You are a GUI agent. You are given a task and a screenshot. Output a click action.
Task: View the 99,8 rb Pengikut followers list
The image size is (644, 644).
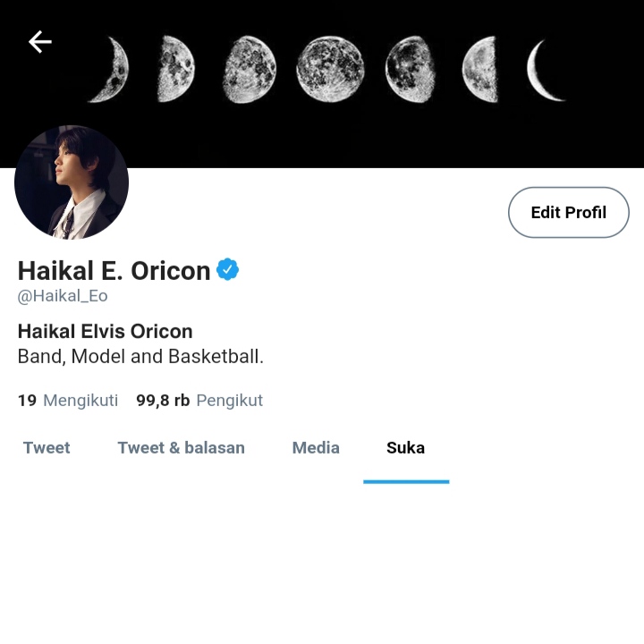pyautogui.click(x=199, y=400)
